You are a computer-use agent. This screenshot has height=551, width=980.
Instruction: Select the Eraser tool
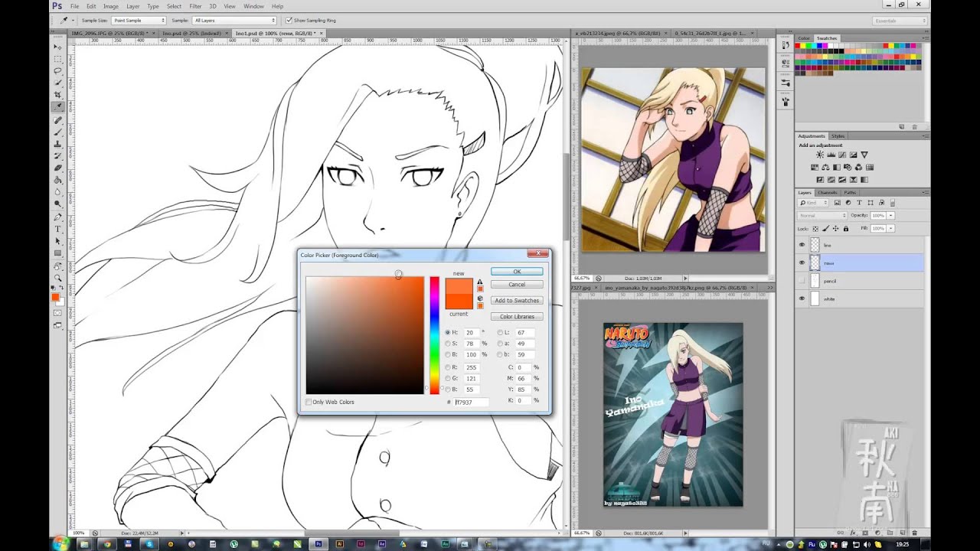(x=57, y=168)
